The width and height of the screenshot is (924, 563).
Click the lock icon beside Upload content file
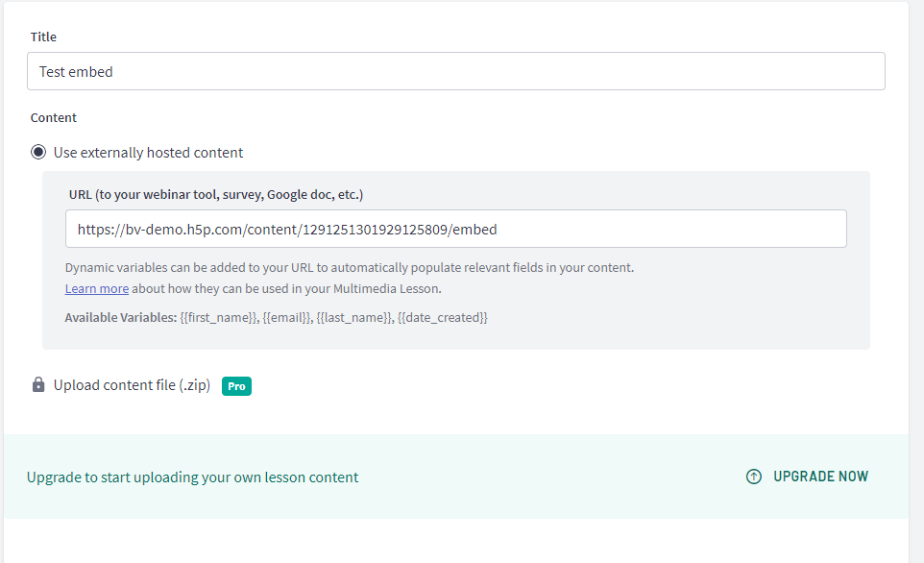click(38, 385)
